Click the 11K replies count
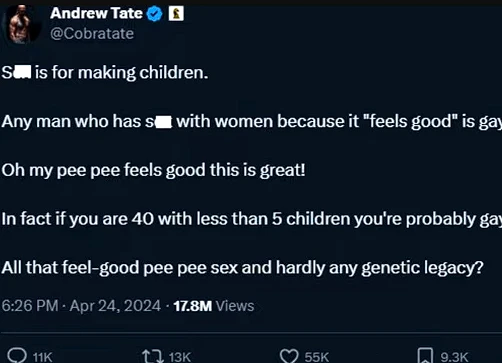Screen dimensions: 502x363 [x=42, y=357]
